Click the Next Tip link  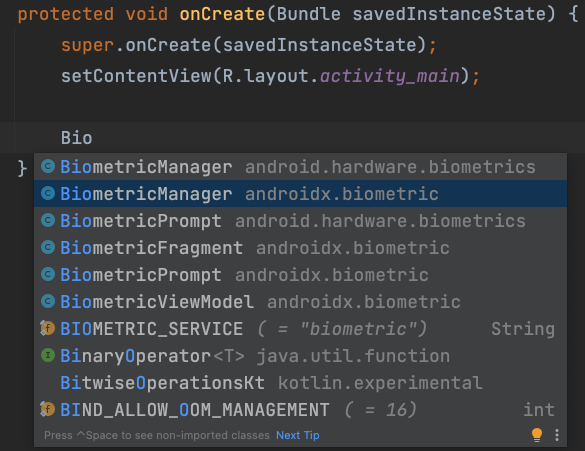(x=298, y=435)
